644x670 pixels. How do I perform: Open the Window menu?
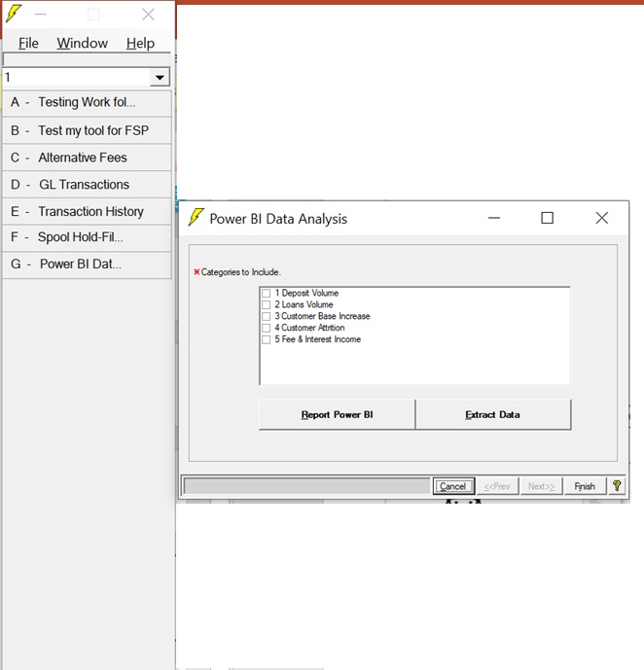(x=82, y=43)
